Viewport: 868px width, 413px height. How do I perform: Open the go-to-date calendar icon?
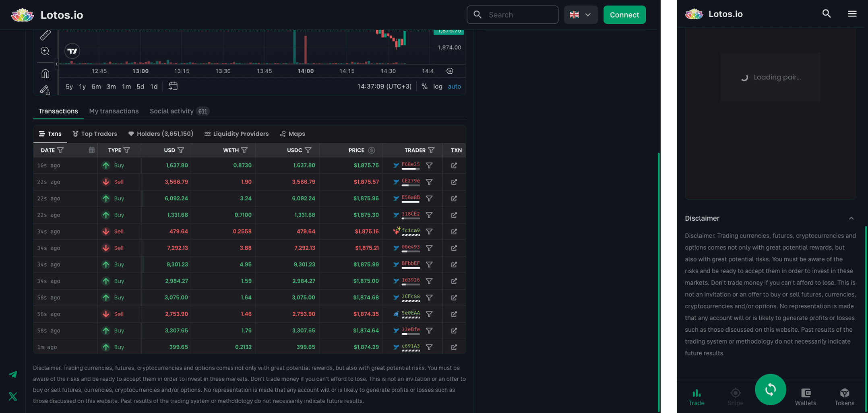click(173, 86)
